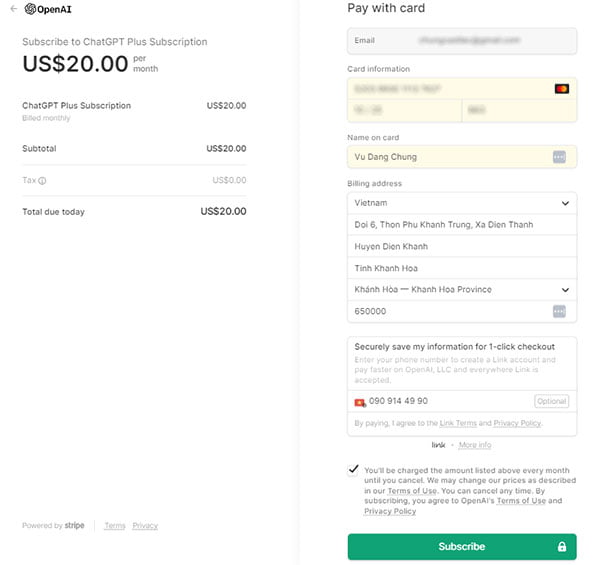Open the Link Terms link
Viewport: 600px width, 565px height.
point(458,423)
